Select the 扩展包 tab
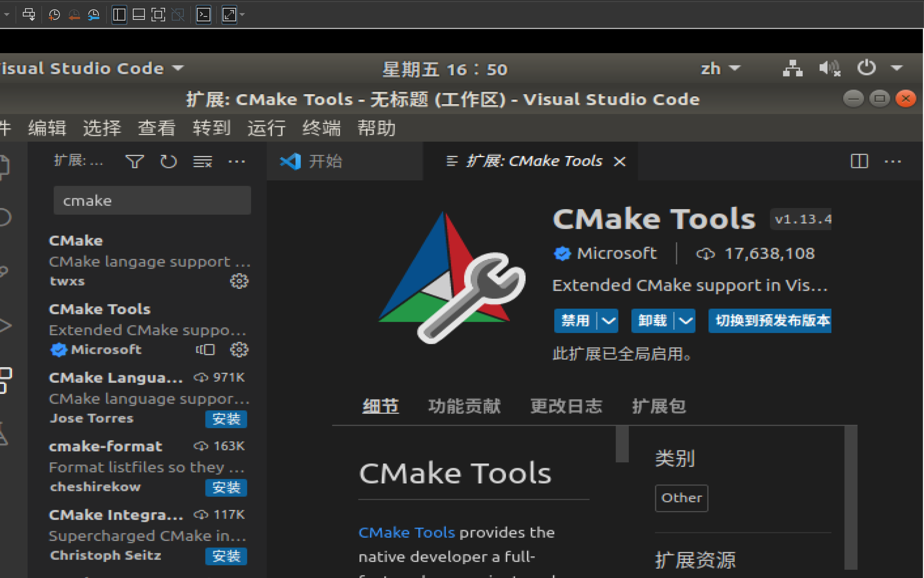 click(659, 406)
